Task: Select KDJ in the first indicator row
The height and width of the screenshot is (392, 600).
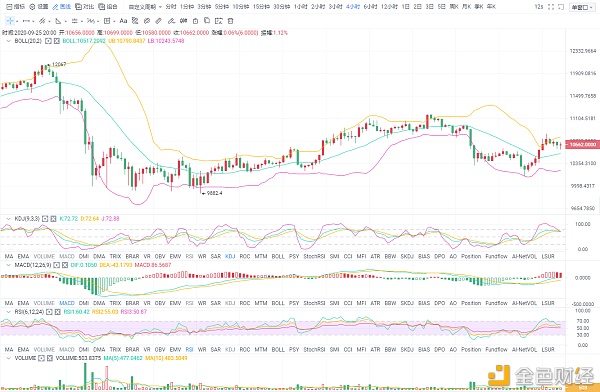Action: 230,256
